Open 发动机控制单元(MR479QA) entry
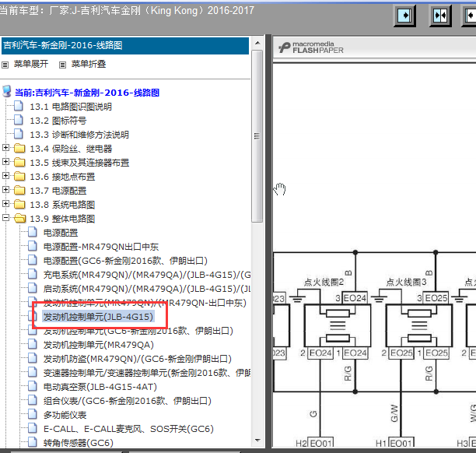This screenshot has height=453, width=476. (99, 345)
